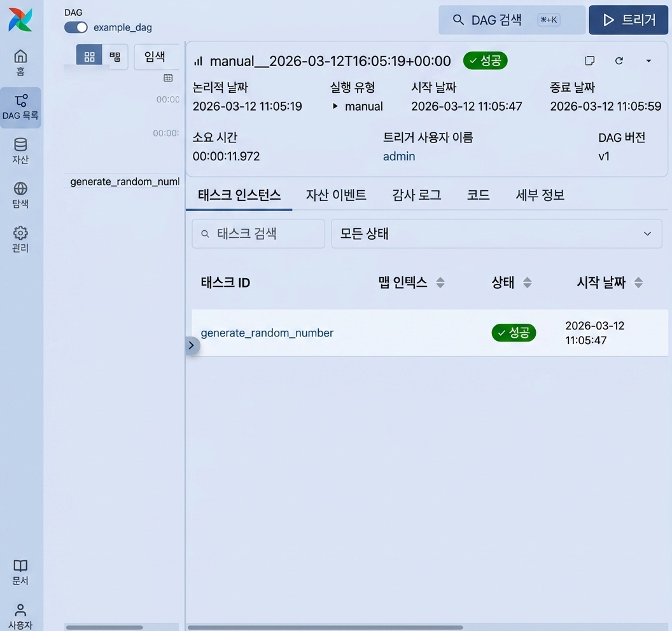The image size is (672, 631).
Task: Click the run title manual__2026-03-12T16:05:19+00:00
Action: click(330, 61)
